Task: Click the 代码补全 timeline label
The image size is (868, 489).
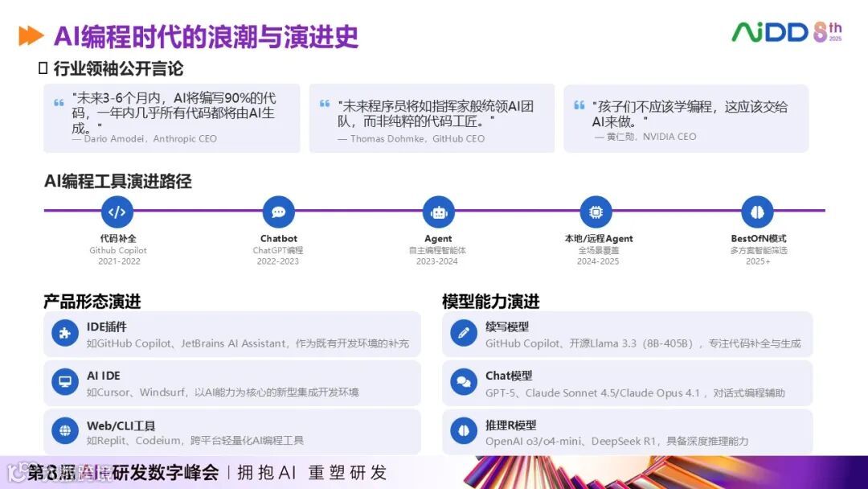Action: tap(118, 238)
